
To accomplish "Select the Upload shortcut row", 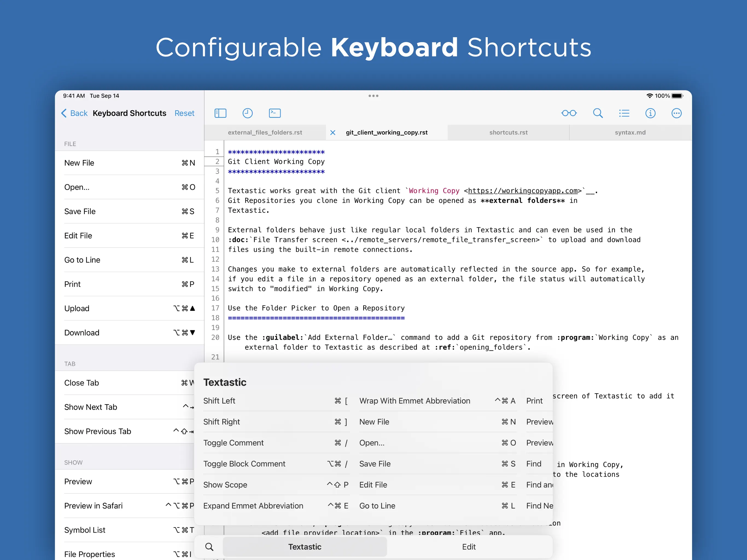I will [x=130, y=308].
